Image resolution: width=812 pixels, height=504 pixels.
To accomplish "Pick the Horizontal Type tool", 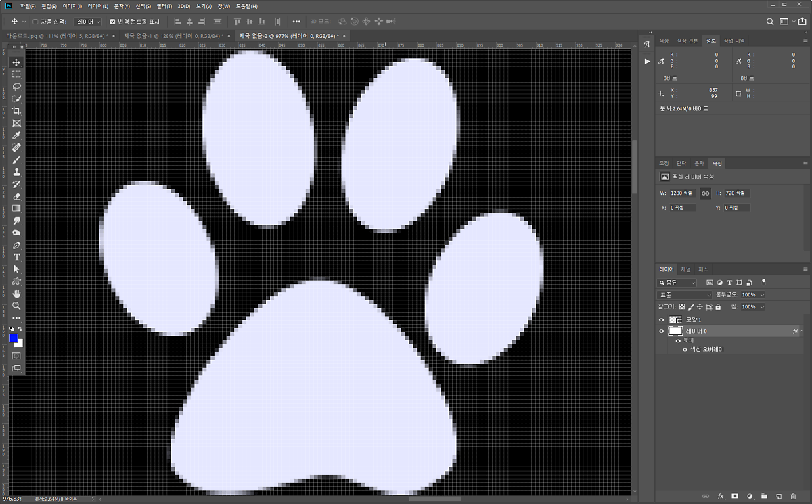I will click(x=17, y=258).
